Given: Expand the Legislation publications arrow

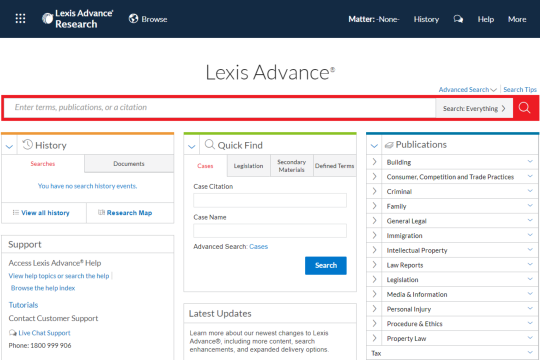Looking at the screenshot, I should 374,279.
